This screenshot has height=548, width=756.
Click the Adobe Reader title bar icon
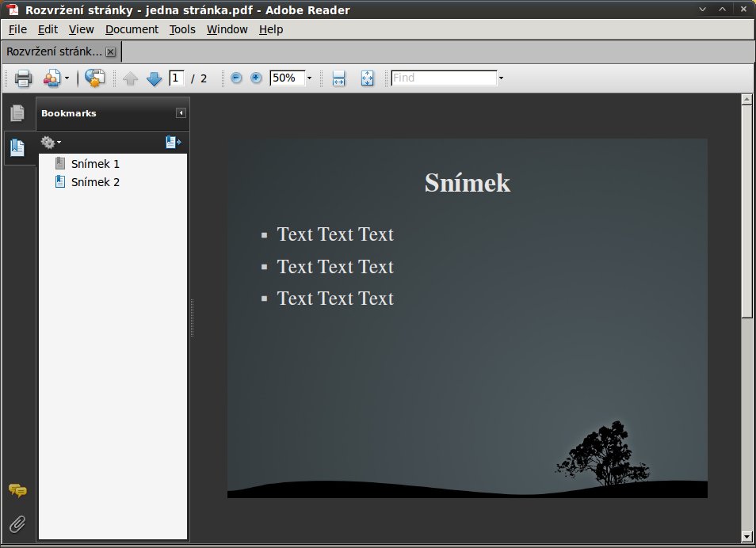(13, 10)
